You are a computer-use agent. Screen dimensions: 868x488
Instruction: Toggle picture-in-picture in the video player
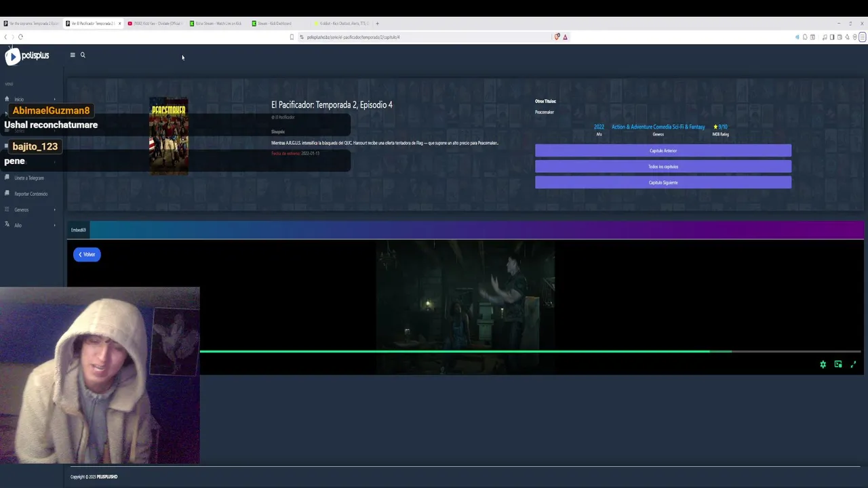pyautogui.click(x=838, y=365)
